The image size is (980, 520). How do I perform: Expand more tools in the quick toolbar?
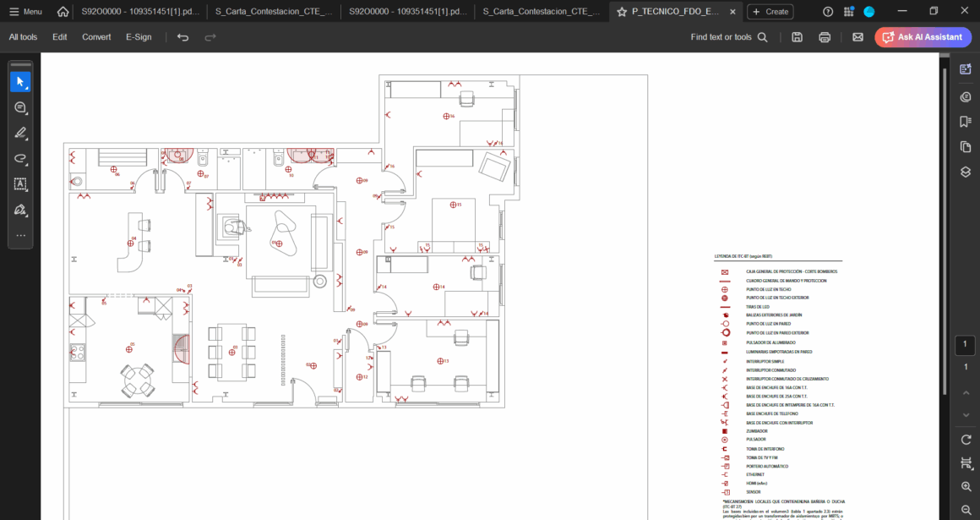click(20, 235)
